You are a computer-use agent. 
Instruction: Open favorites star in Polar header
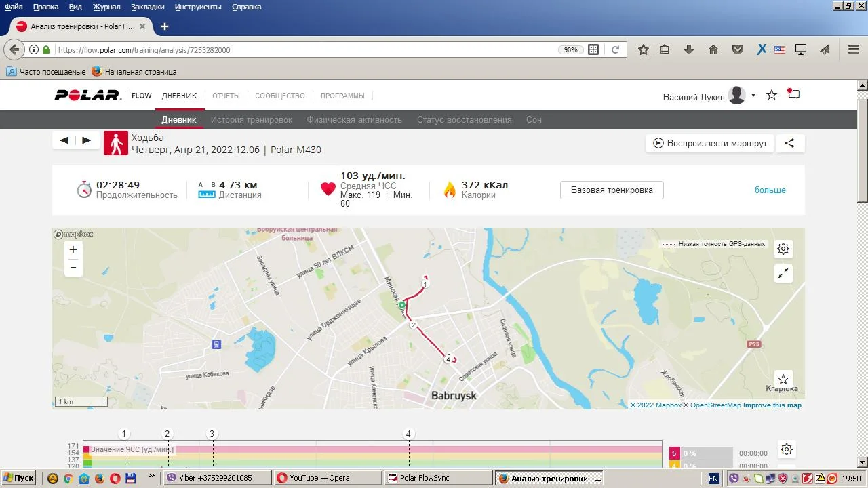[772, 95]
